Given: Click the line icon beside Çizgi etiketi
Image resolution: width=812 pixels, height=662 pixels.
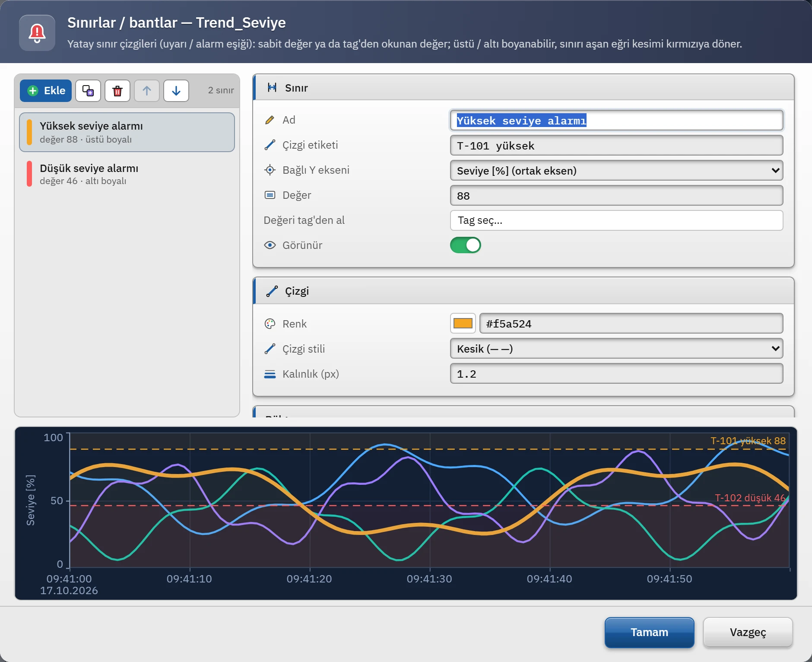Looking at the screenshot, I should pos(270,145).
